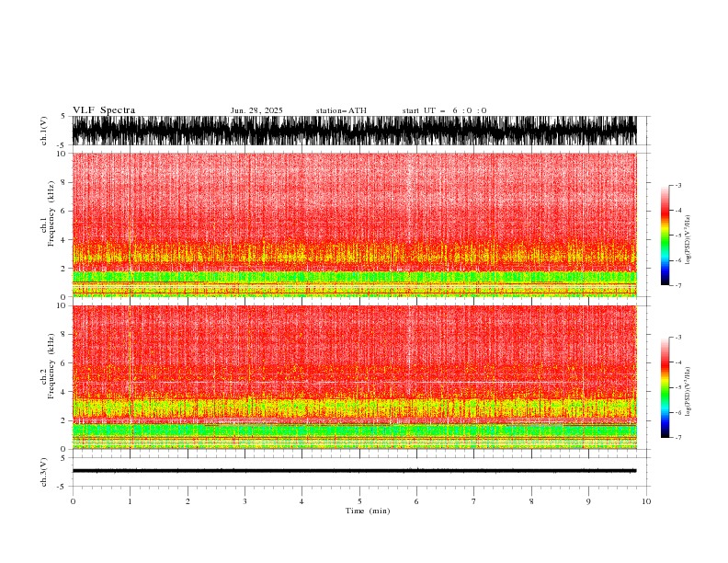This screenshot has height=563, width=728.
Task: Click the "-3" label on ch.1 color scale
Action: 678,185
